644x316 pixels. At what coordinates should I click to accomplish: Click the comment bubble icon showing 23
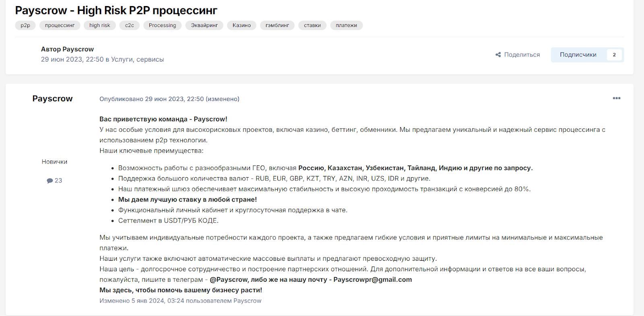(x=49, y=180)
